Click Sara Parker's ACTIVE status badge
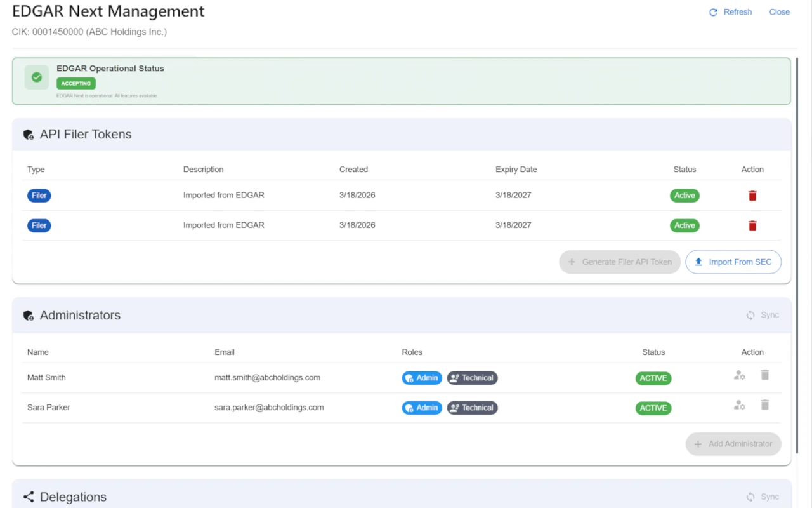The width and height of the screenshot is (812, 508). 653,408
